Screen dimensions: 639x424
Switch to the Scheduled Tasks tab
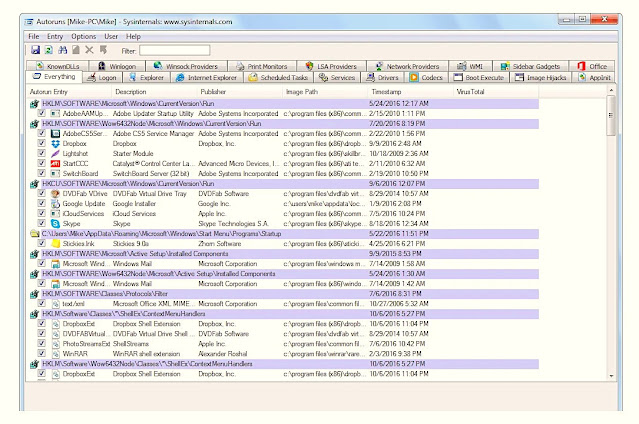[x=278, y=77]
